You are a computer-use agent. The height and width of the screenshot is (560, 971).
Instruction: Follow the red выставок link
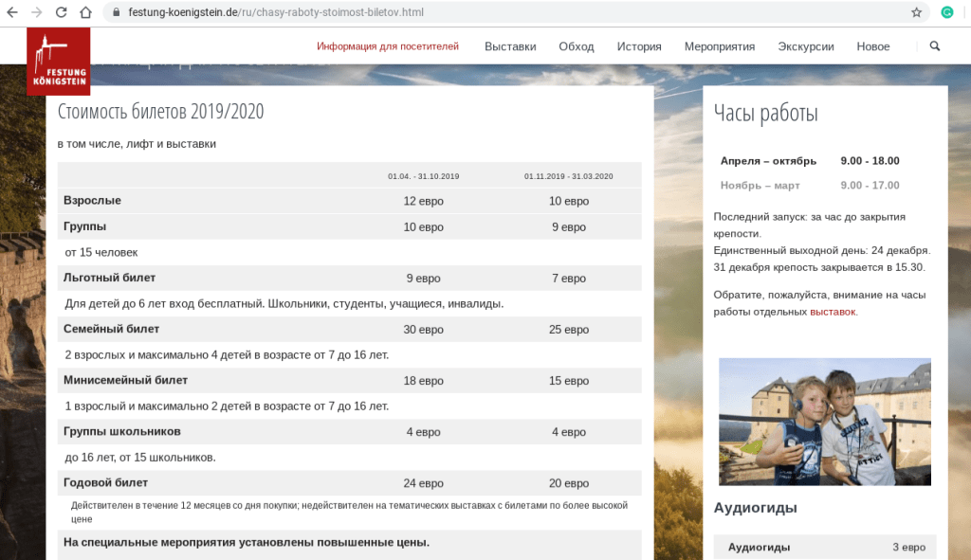pyautogui.click(x=833, y=312)
